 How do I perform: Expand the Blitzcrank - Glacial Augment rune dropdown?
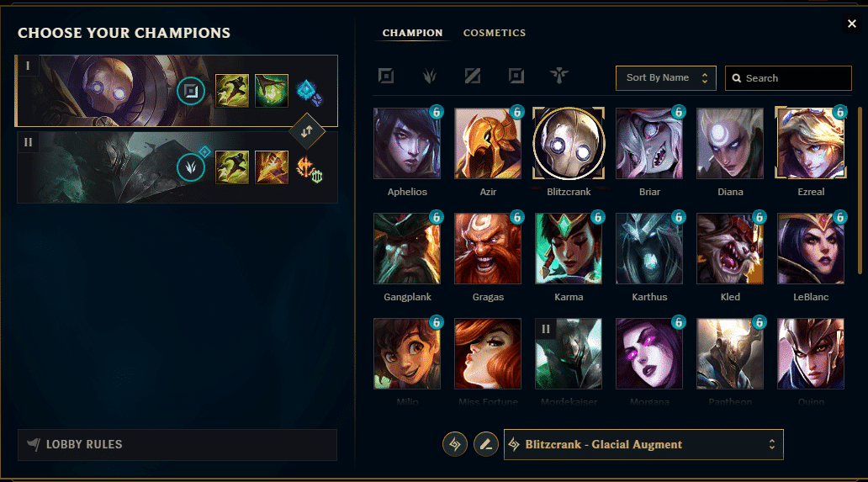643,444
